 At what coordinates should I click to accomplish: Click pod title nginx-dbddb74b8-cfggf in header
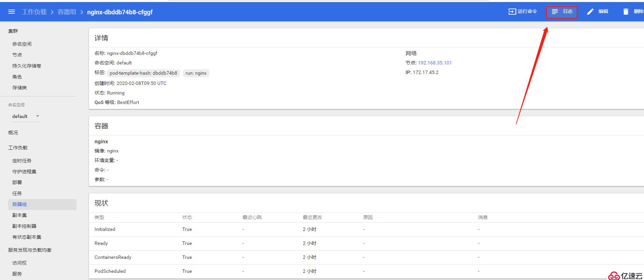point(120,12)
